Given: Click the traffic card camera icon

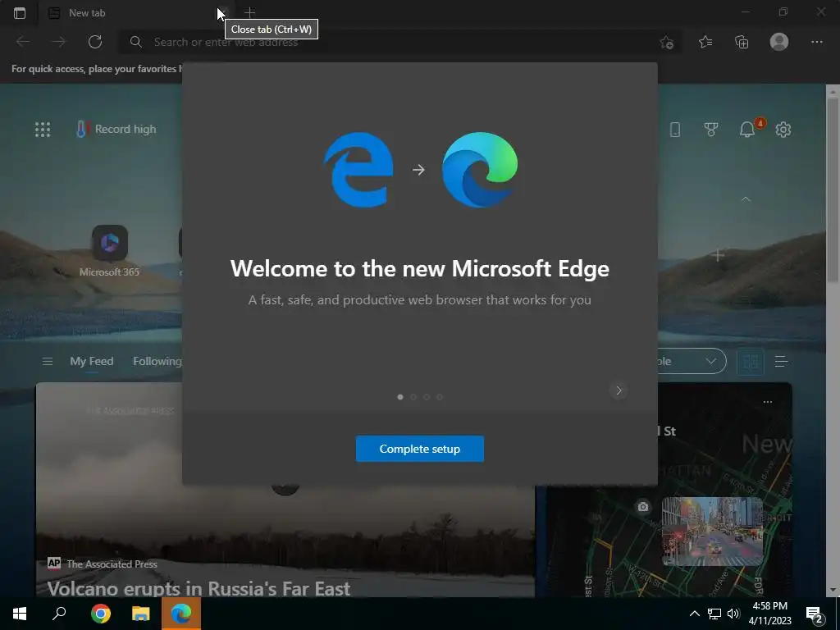Looking at the screenshot, I should click(643, 506).
